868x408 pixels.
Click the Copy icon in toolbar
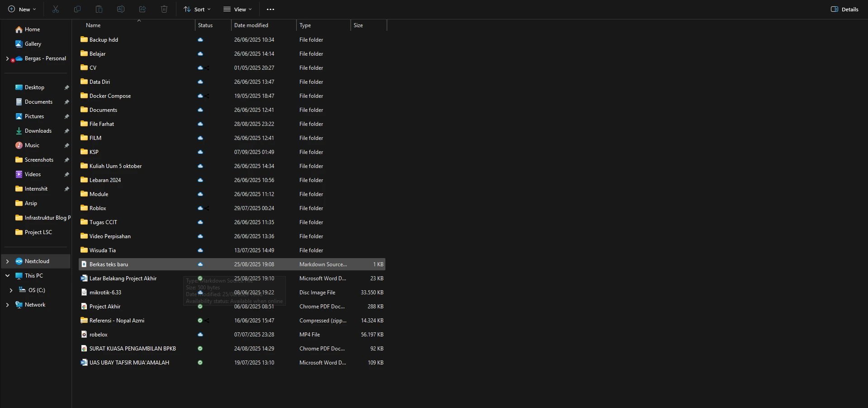tap(77, 9)
